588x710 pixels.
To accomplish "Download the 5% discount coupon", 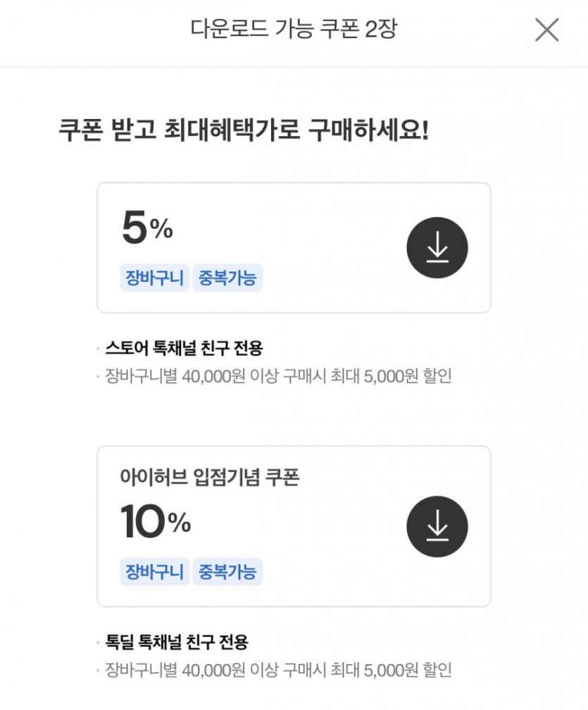I will tap(437, 248).
